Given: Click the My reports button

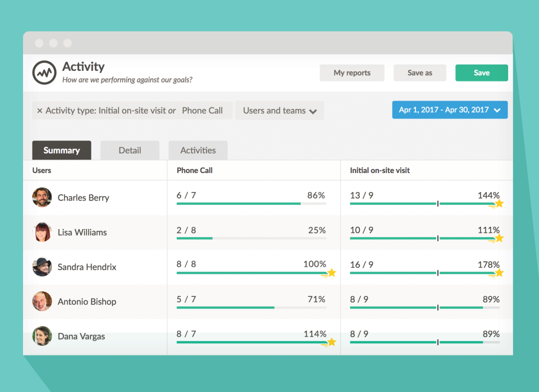Looking at the screenshot, I should click(352, 73).
